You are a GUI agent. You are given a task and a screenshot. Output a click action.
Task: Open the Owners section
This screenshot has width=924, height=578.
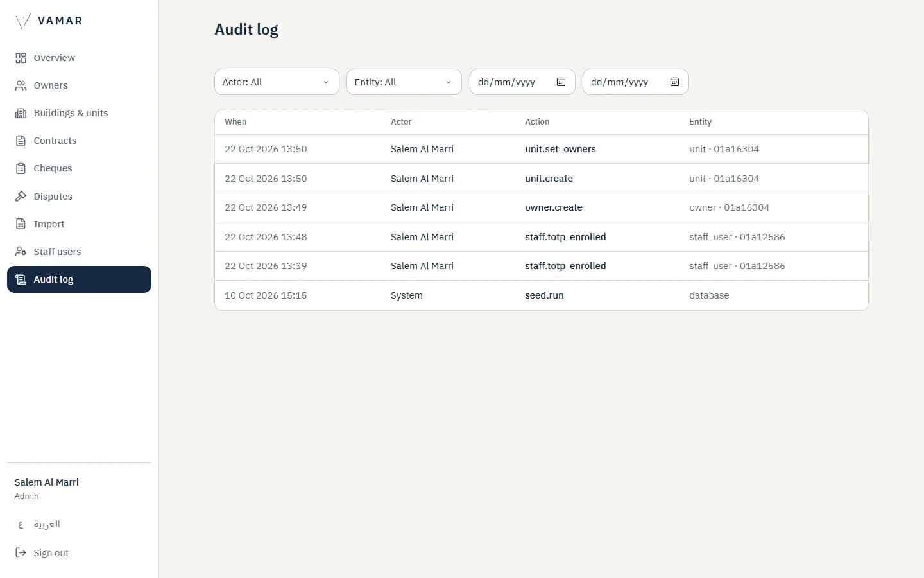[79, 85]
